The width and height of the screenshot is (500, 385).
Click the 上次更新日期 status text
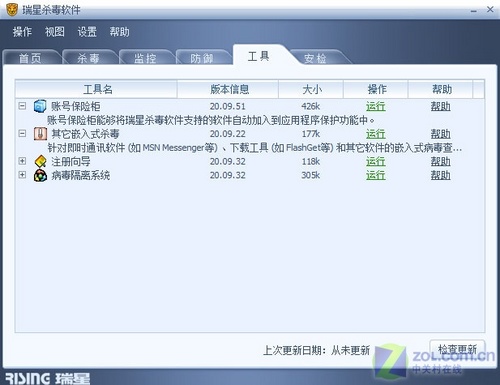(x=316, y=350)
